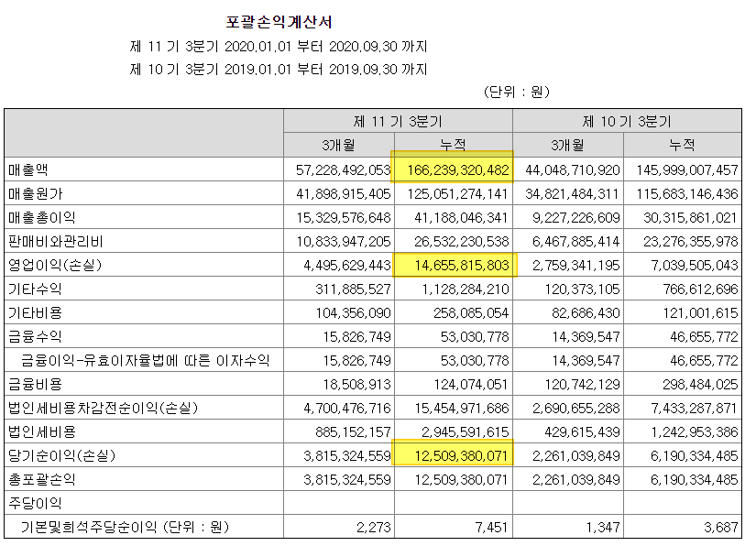Screen dimensions: 756x546
Task: Click cost value 115,683,146,436
Action: 687,193
